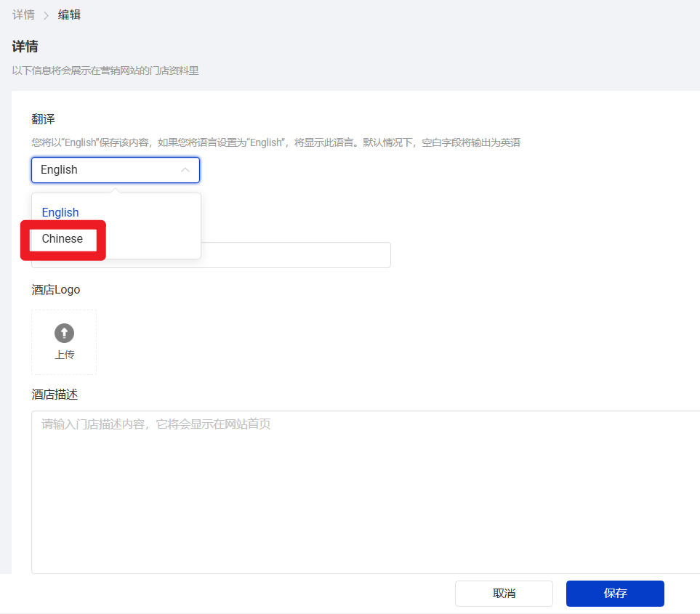Focus the text input right of the dropdown list

tap(298, 255)
